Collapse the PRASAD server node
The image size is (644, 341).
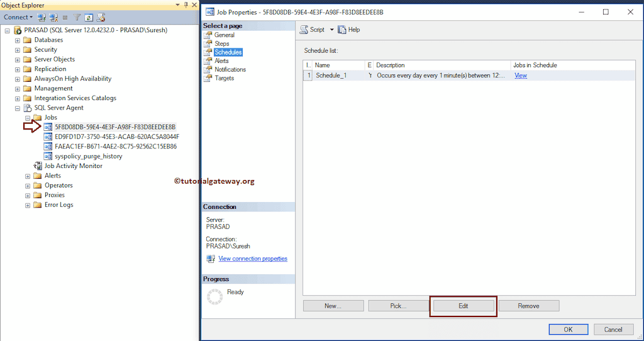tap(8, 31)
